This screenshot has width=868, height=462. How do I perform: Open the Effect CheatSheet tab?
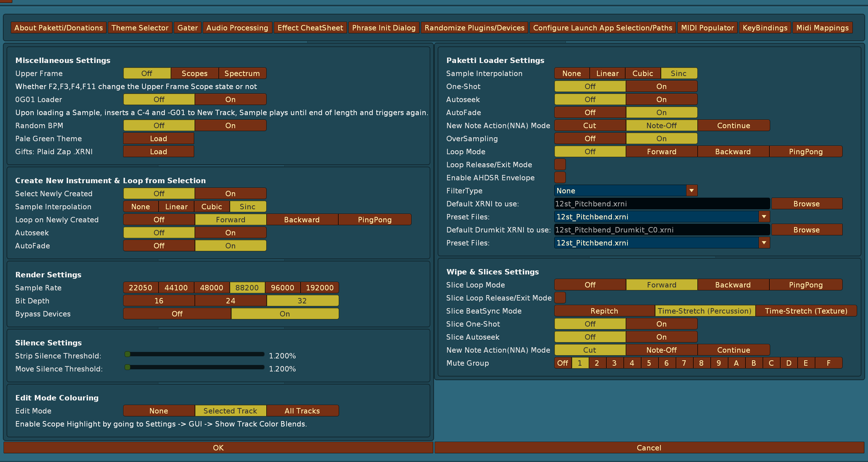[310, 28]
